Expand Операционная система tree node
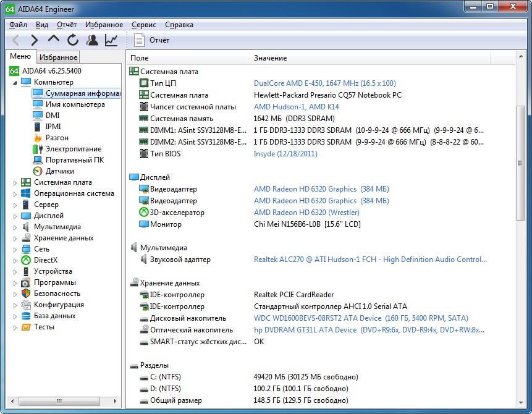The width and height of the screenshot is (532, 414). point(15,194)
